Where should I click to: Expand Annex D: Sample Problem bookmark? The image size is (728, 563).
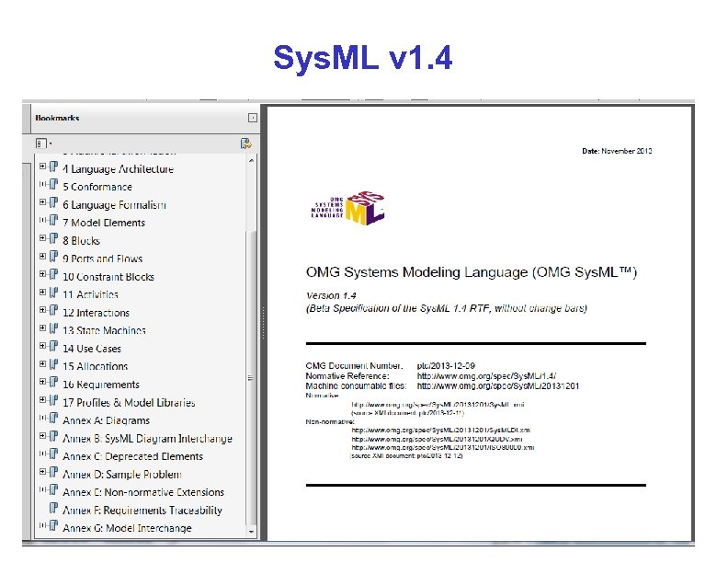[x=42, y=472]
